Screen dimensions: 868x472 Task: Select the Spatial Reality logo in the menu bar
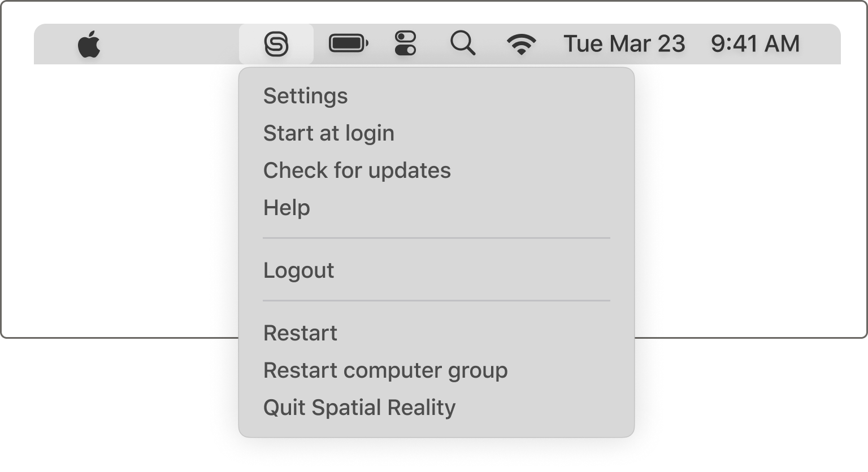click(276, 43)
